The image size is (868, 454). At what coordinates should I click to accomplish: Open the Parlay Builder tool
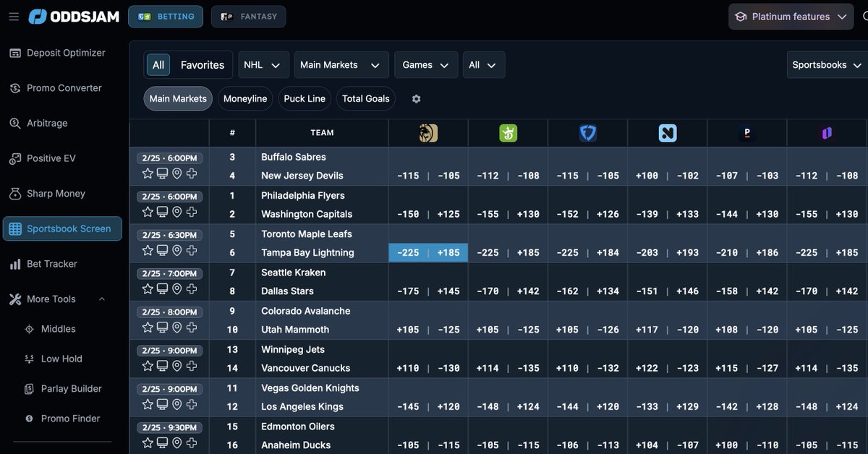click(x=67, y=388)
